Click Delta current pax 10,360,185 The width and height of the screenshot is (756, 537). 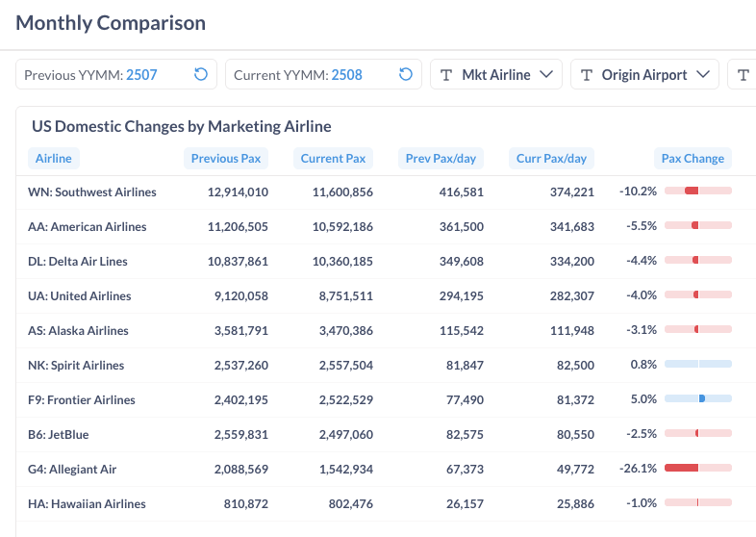[x=342, y=262]
